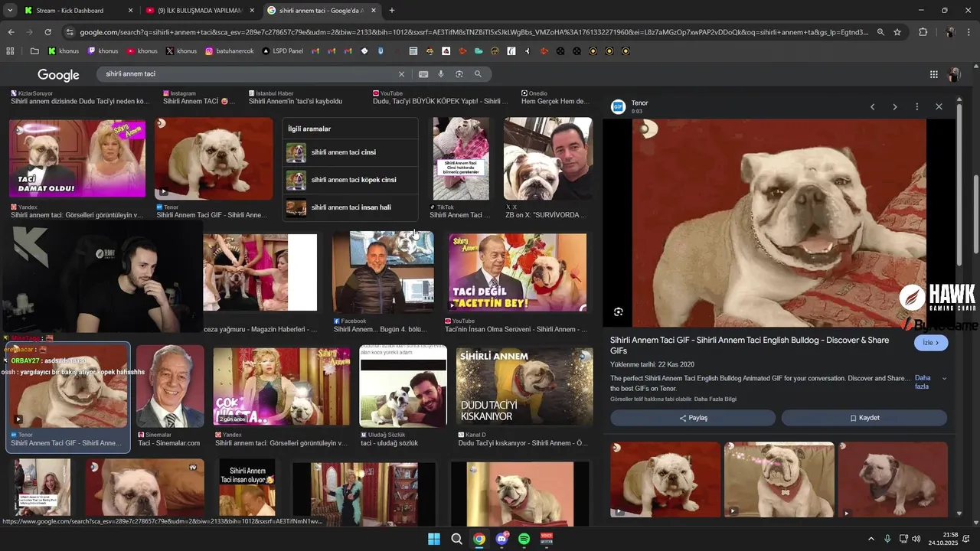This screenshot has width=980, height=551.
Task: Click the İzle button
Action: [931, 343]
